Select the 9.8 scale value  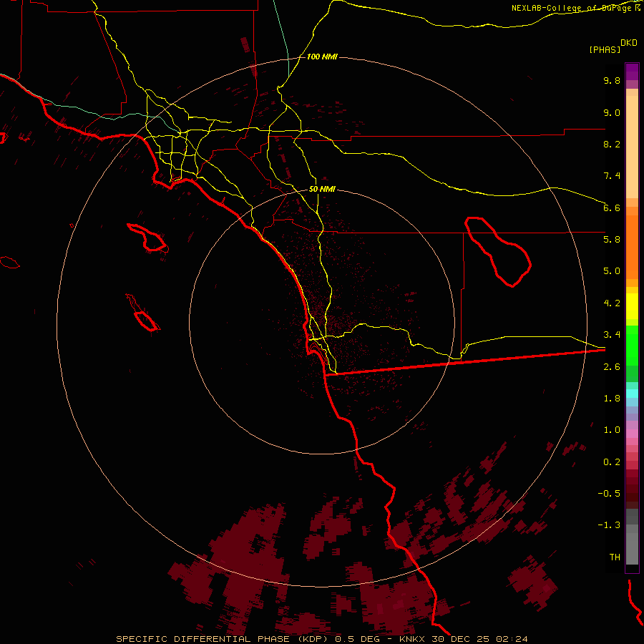point(612,80)
